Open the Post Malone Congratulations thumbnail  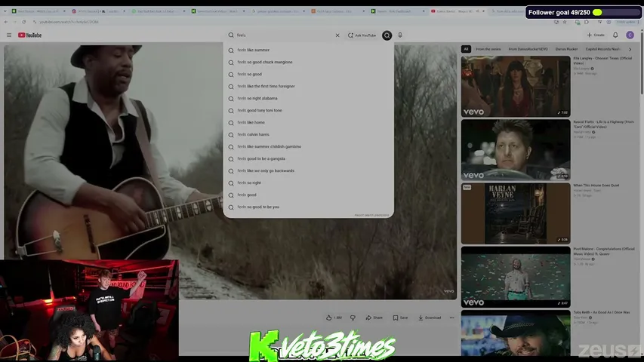(x=516, y=277)
